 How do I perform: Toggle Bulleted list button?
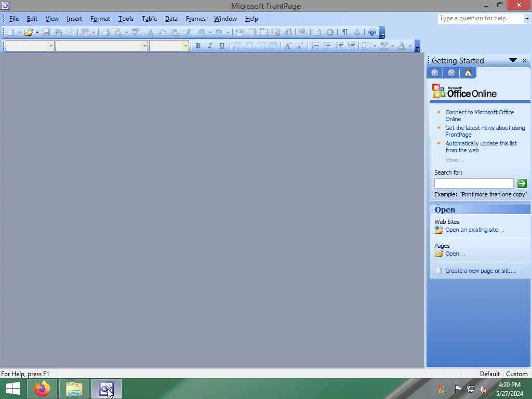coord(327,46)
